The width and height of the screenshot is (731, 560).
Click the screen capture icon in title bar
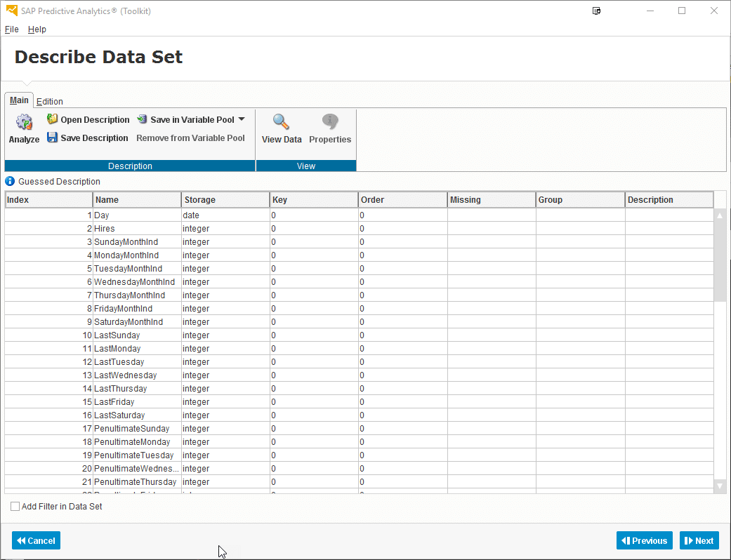click(596, 11)
